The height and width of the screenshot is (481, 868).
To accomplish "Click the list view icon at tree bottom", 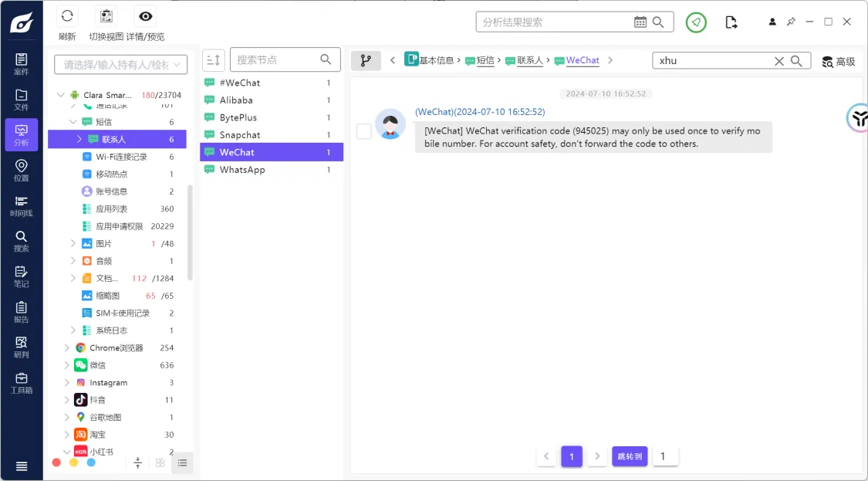I will click(x=182, y=463).
